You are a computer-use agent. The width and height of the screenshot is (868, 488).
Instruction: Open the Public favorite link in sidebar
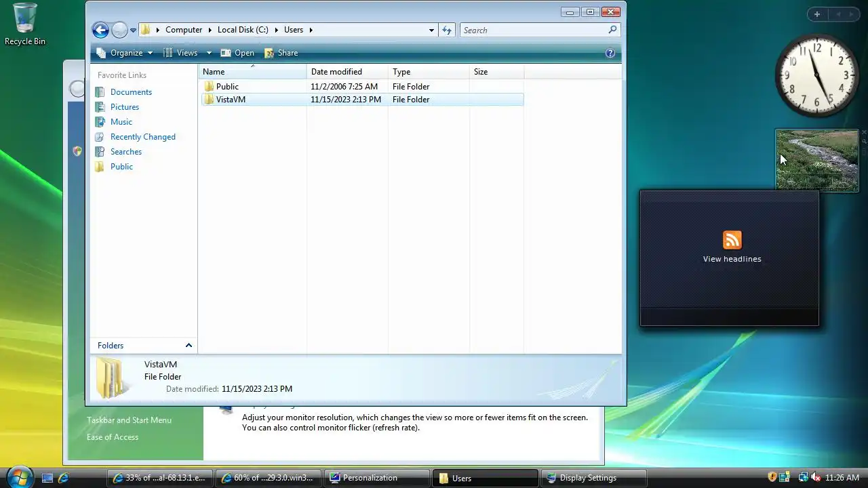coord(121,167)
